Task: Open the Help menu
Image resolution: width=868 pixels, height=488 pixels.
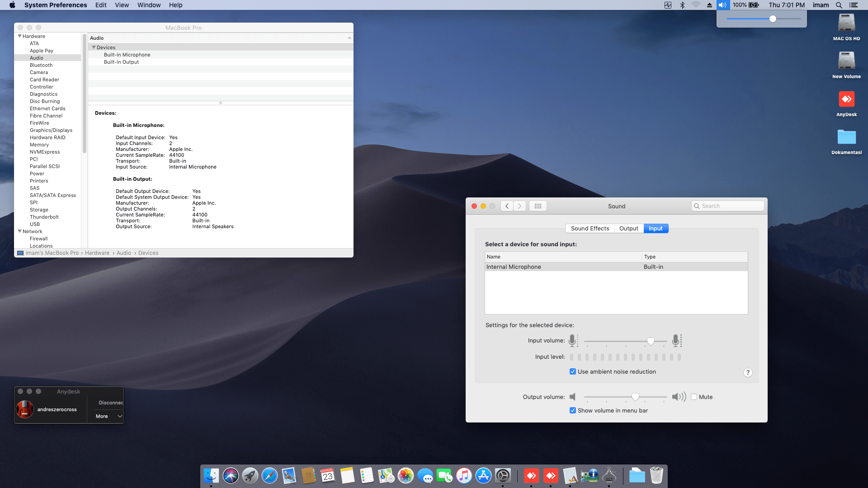Action: coord(175,5)
